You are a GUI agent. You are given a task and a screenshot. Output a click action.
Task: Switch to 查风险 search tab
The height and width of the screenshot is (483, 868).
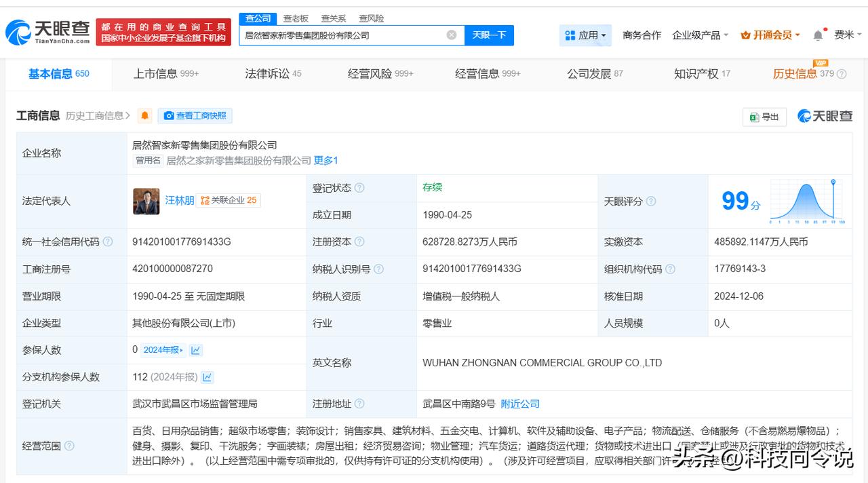click(x=371, y=18)
